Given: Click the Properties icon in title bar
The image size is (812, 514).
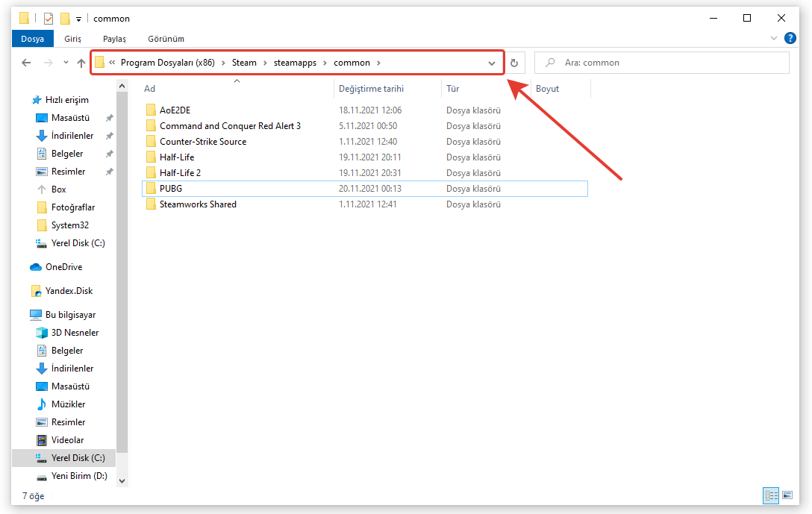Looking at the screenshot, I should coord(49,19).
